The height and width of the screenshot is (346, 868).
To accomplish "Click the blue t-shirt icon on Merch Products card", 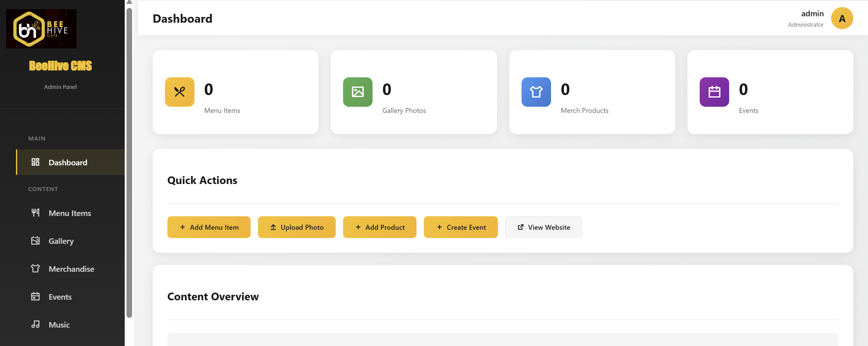I will (536, 91).
